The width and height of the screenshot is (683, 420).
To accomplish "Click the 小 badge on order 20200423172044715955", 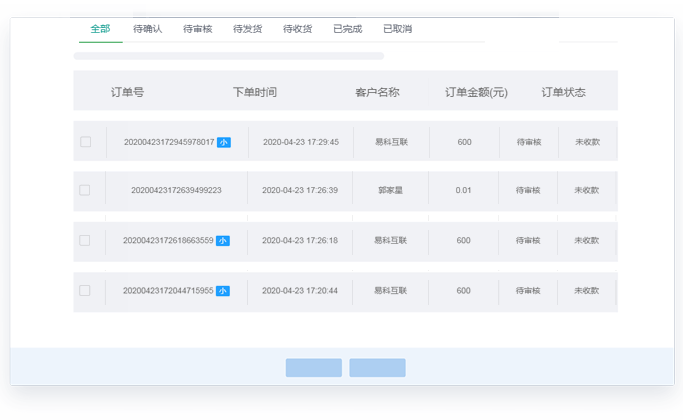I will coord(222,291).
